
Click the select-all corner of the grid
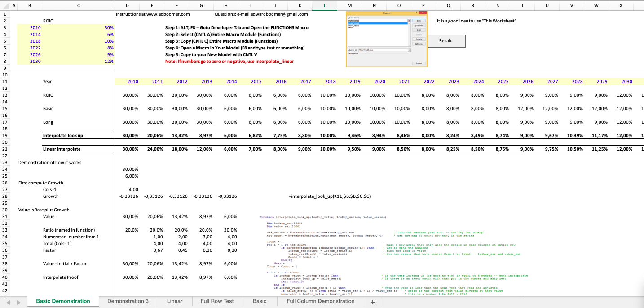point(4,5)
